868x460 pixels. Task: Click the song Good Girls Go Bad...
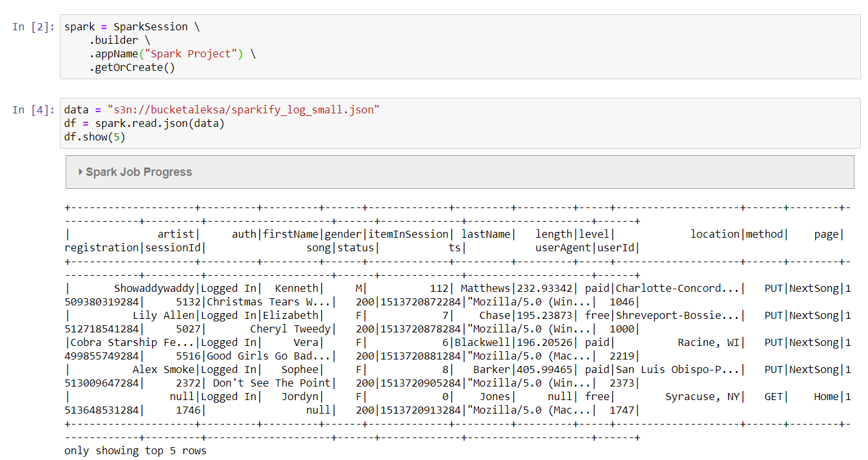coord(269,356)
